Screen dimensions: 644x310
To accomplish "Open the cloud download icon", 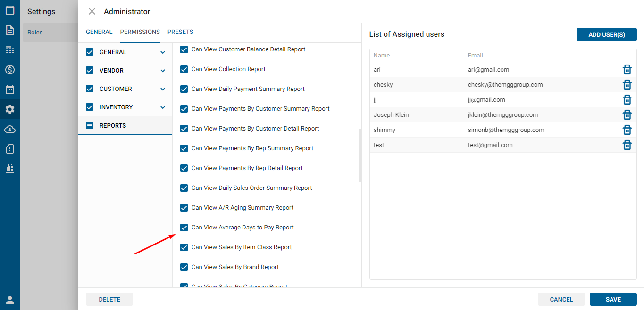I will coord(10,129).
